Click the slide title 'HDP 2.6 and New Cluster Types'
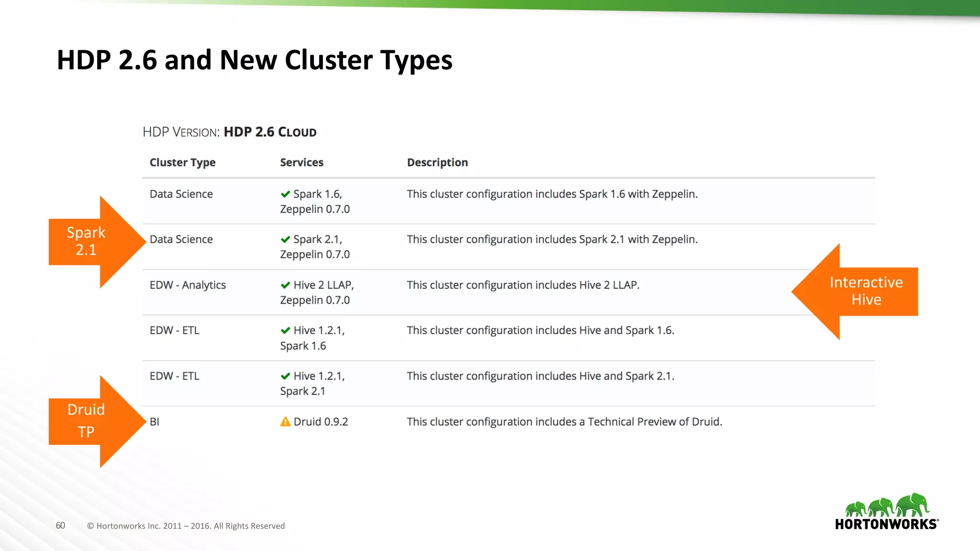The height and width of the screenshot is (551, 980). (255, 60)
